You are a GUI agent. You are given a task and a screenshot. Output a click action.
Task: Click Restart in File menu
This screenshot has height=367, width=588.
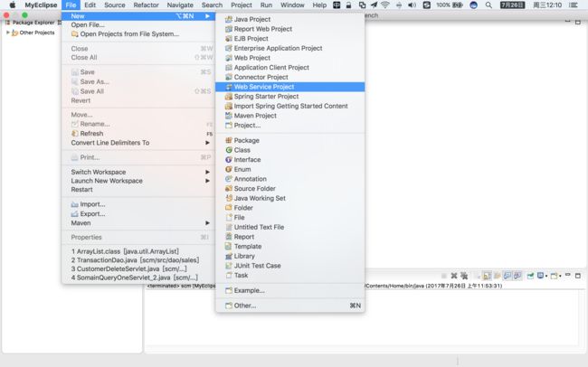138,190
